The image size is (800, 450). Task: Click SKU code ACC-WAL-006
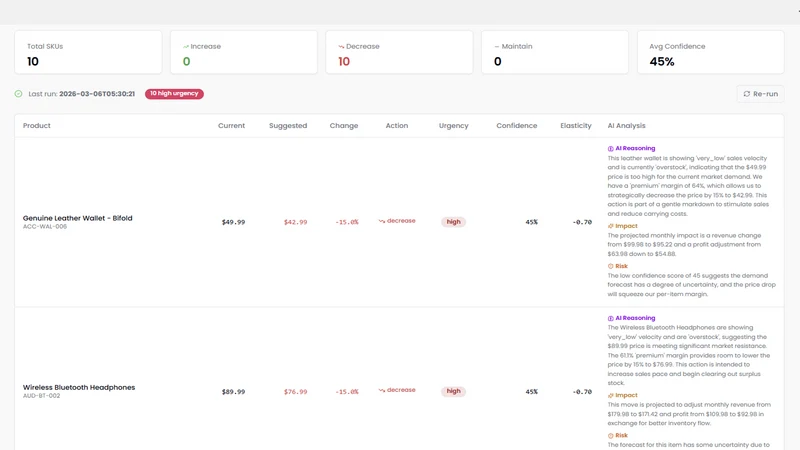(x=45, y=227)
